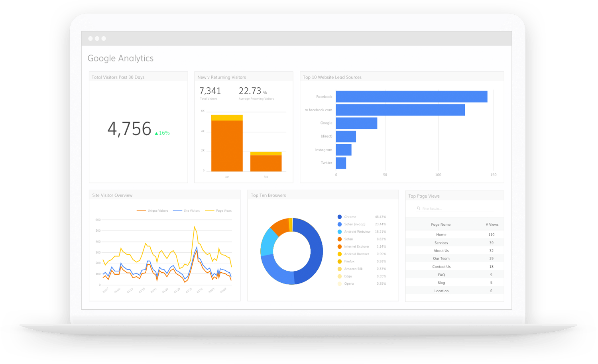
Task: Select the Blog page row
Action: [454, 283]
